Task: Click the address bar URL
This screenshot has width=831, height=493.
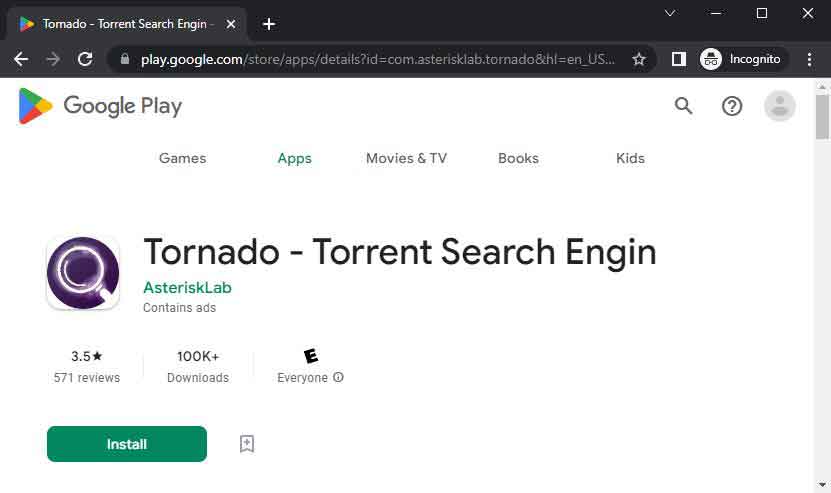Action: click(x=377, y=59)
